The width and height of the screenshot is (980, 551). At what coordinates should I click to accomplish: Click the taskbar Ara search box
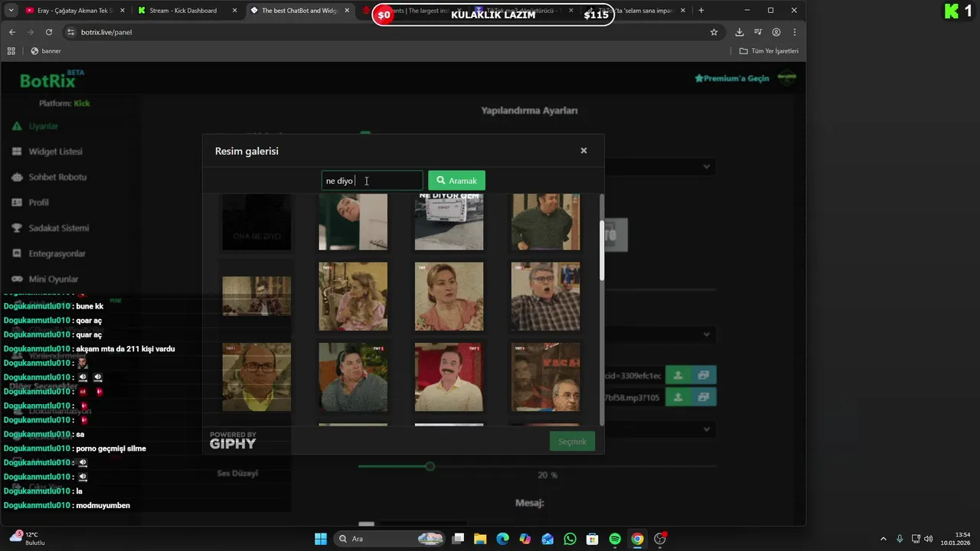click(x=390, y=539)
